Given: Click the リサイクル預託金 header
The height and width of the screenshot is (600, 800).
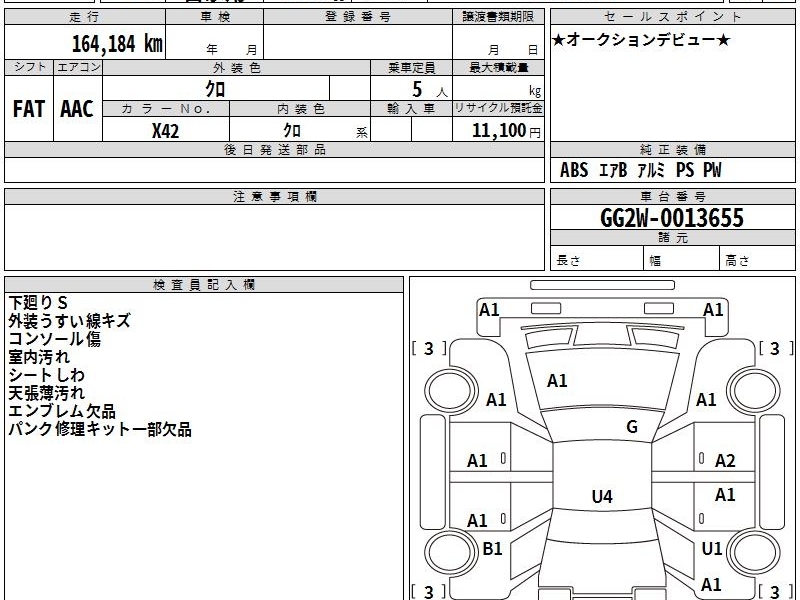Looking at the screenshot, I should pyautogui.click(x=498, y=108).
